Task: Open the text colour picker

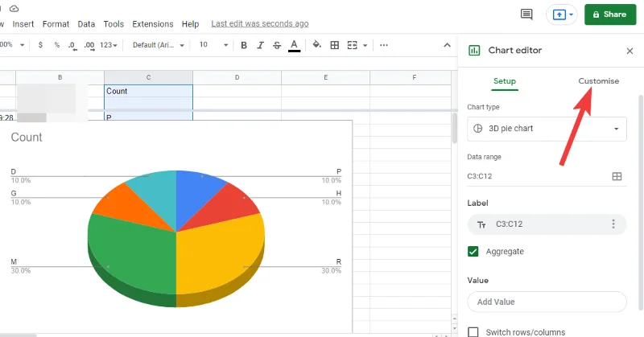Action: (x=294, y=45)
